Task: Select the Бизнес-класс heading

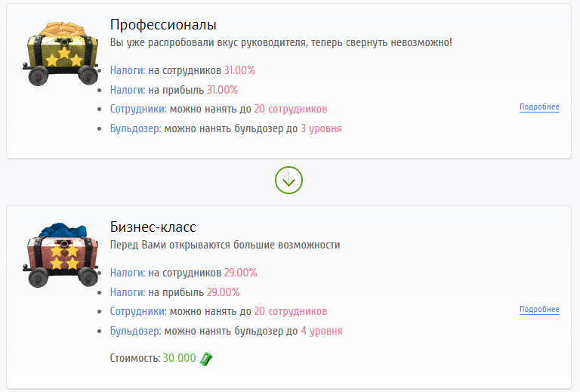Action: coord(153,227)
